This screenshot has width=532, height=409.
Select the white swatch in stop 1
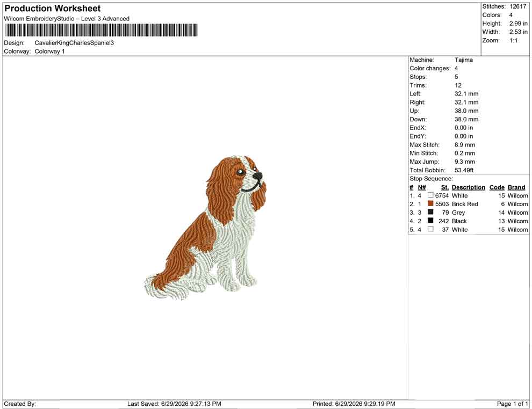pos(430,195)
